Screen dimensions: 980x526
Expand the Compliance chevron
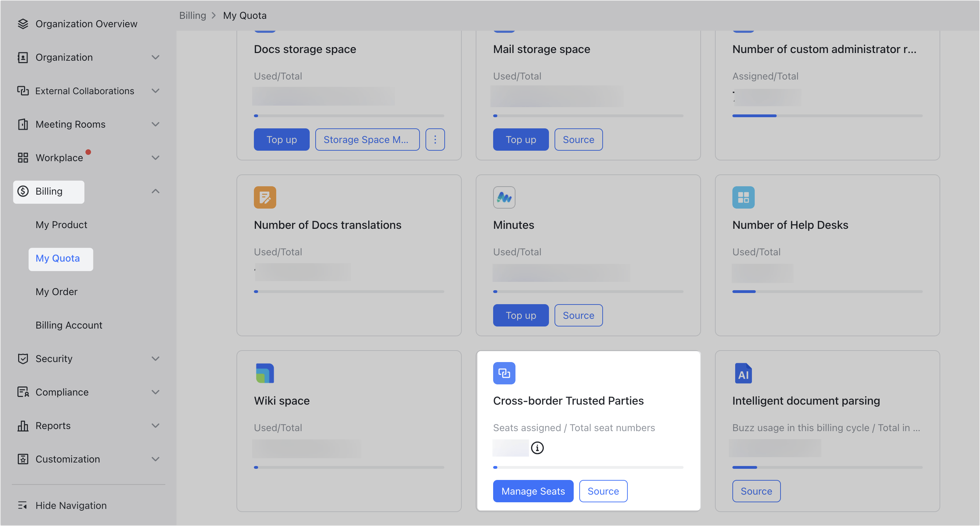click(155, 392)
